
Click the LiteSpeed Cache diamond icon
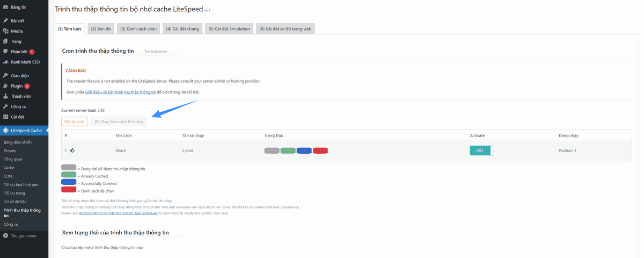coord(5,130)
